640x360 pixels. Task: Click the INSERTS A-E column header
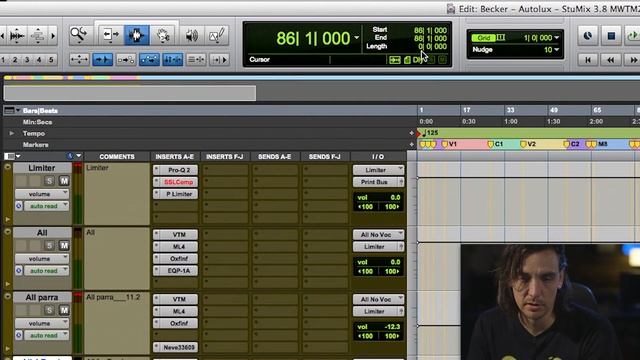tap(175, 157)
